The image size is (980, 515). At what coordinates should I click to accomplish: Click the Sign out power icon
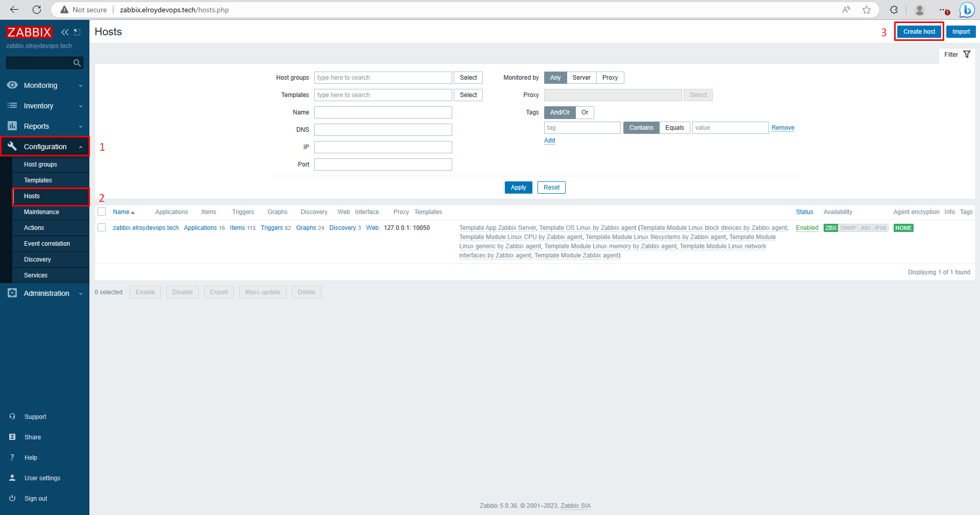click(12, 498)
